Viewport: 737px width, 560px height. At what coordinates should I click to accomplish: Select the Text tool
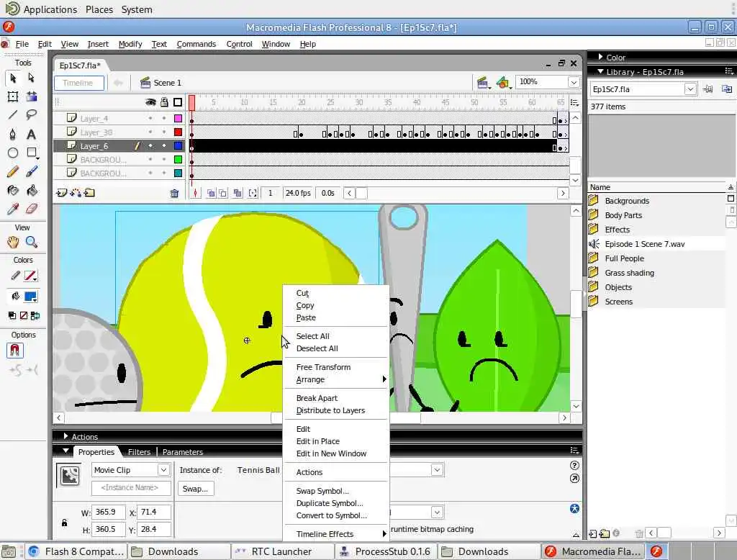(32, 134)
